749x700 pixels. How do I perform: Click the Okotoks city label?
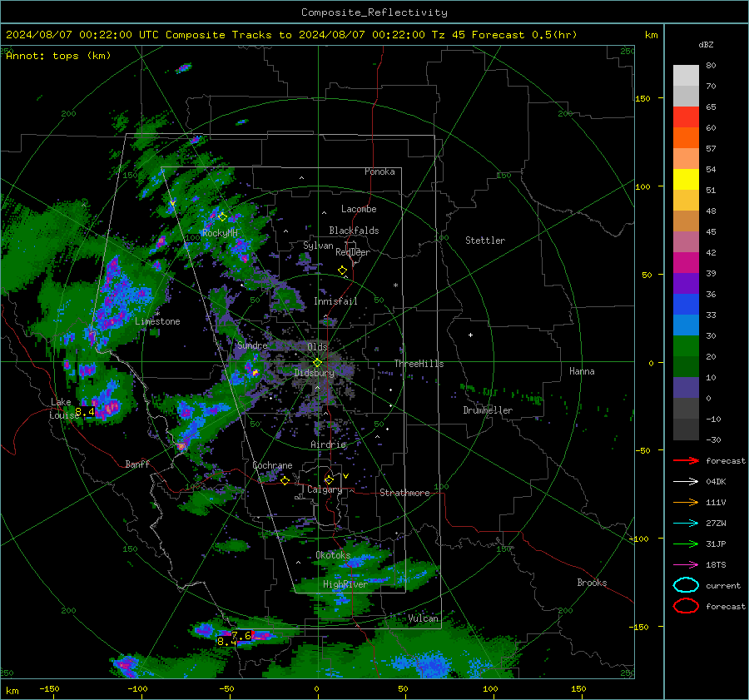click(x=333, y=555)
